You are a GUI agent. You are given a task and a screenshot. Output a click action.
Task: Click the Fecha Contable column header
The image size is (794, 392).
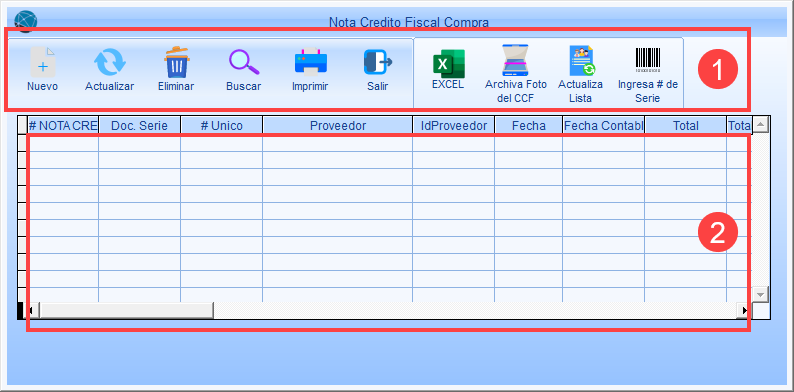tap(603, 126)
